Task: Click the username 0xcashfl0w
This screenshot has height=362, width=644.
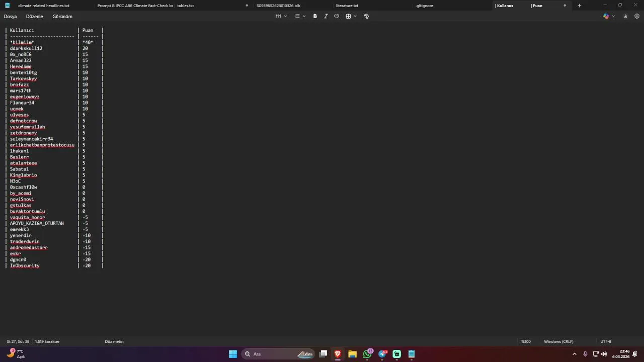Action: (23, 187)
